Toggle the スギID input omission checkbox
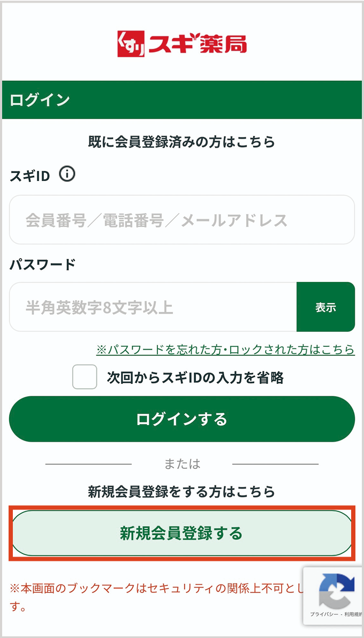The image size is (364, 638). point(85,377)
